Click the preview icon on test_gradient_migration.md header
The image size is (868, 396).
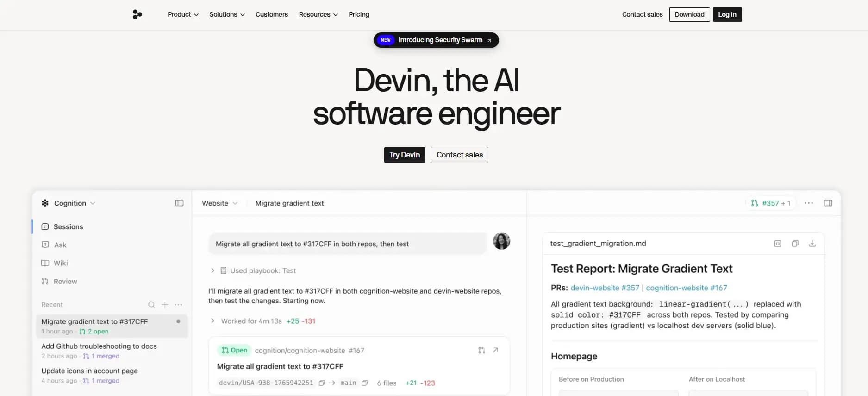click(x=778, y=244)
